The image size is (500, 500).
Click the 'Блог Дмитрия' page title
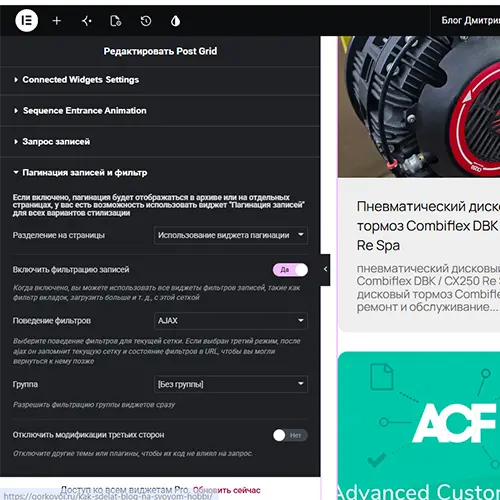[x=470, y=21]
